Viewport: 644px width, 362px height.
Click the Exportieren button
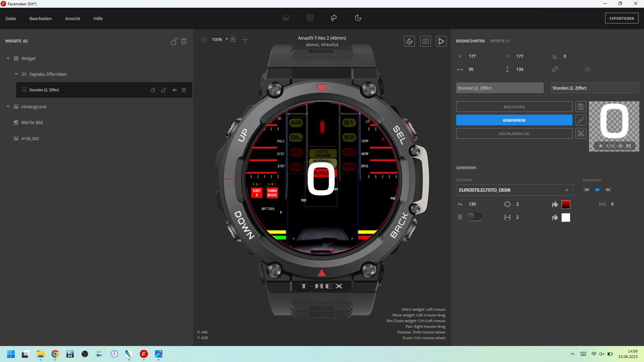(621, 18)
